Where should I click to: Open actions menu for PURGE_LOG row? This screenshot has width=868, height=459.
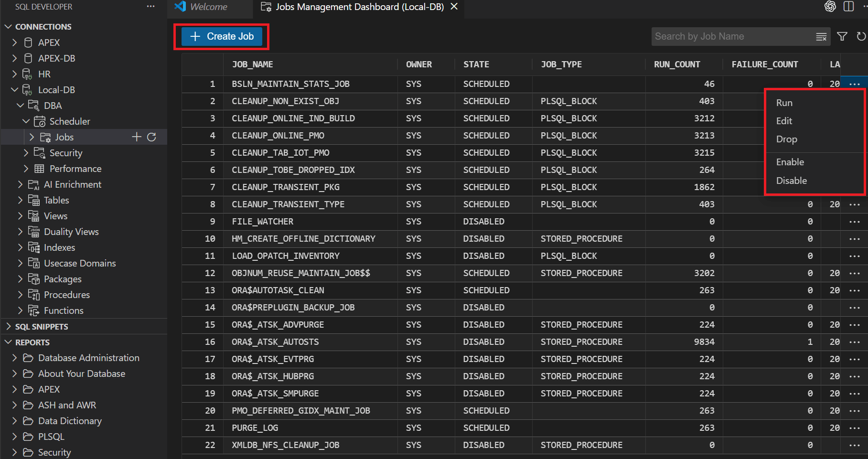coord(854,428)
